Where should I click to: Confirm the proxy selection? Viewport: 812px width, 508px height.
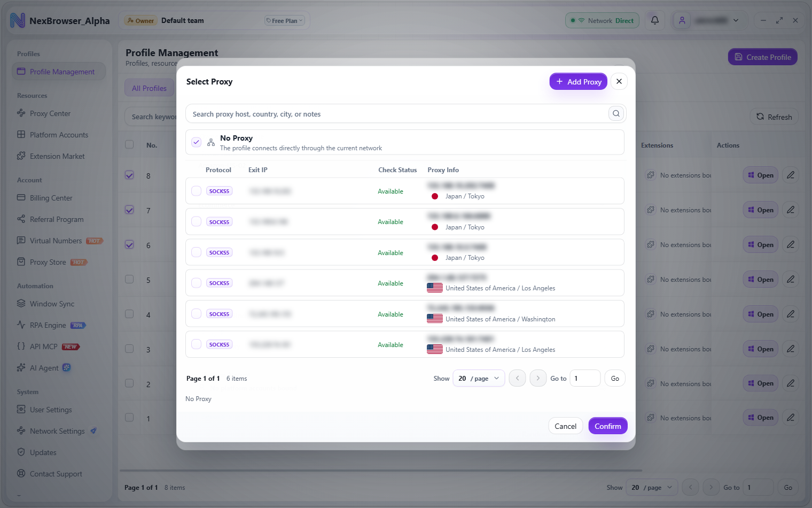point(608,426)
